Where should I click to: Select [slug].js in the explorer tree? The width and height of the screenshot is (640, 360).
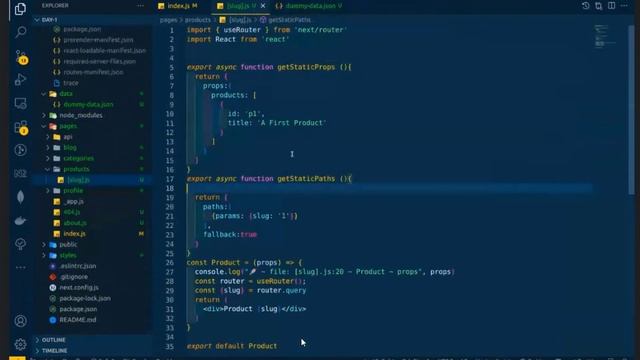[78, 180]
